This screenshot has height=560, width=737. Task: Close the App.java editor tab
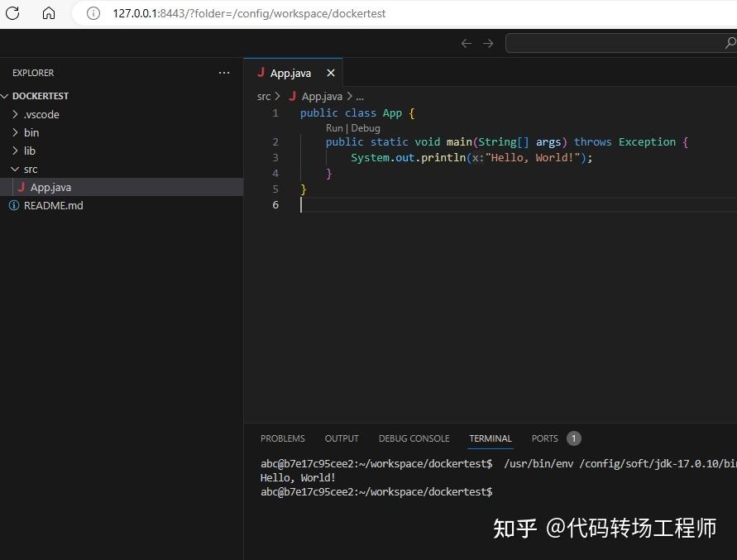(x=331, y=73)
